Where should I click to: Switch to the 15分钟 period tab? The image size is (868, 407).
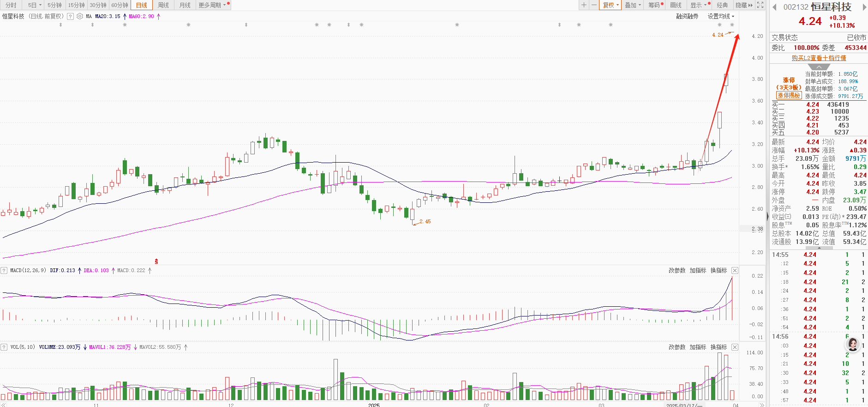[76, 5]
